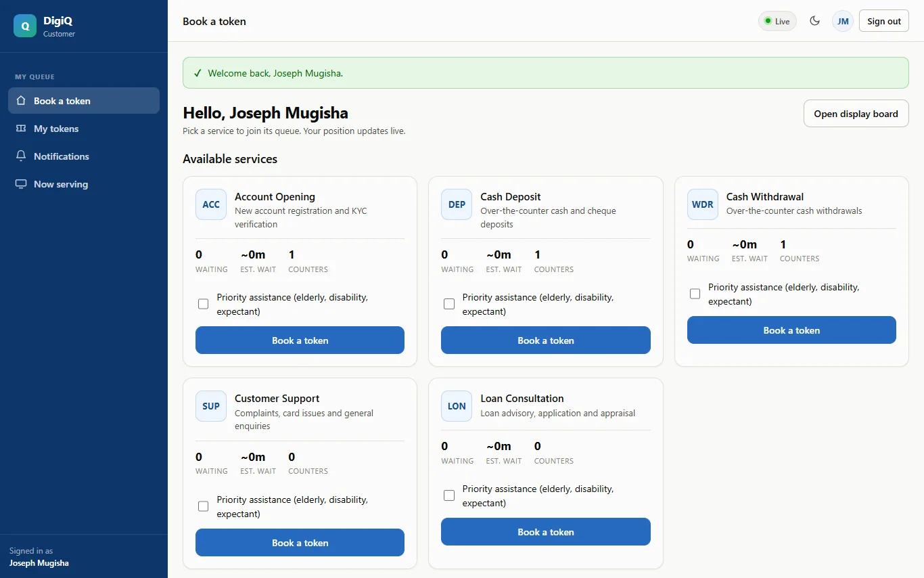Tick priority assistance for Cash Withdrawal
The height and width of the screenshot is (578, 924).
[695, 294]
